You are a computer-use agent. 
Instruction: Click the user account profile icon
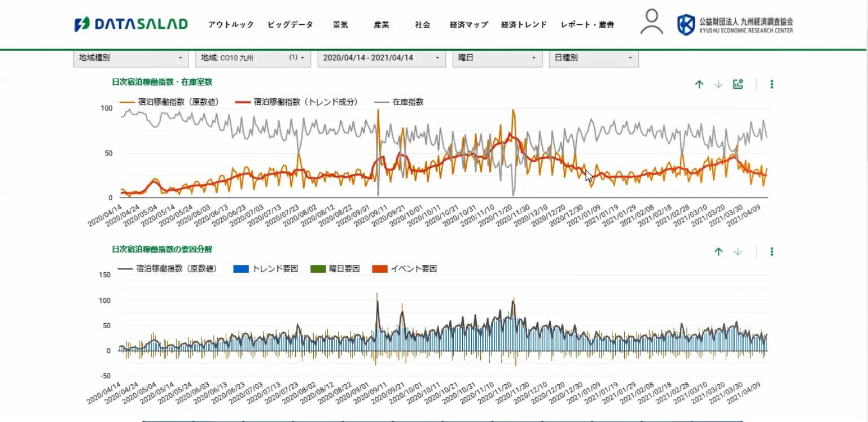tap(652, 23)
